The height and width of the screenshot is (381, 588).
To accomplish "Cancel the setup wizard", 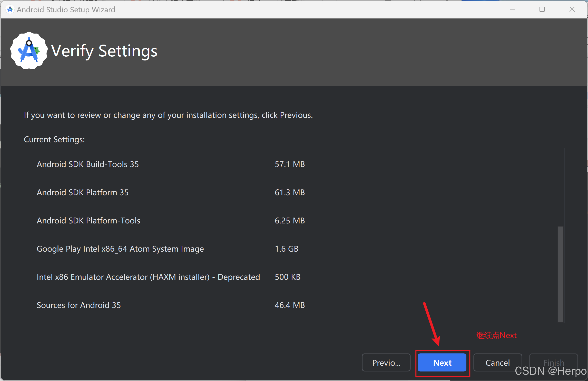I will pyautogui.click(x=497, y=363).
